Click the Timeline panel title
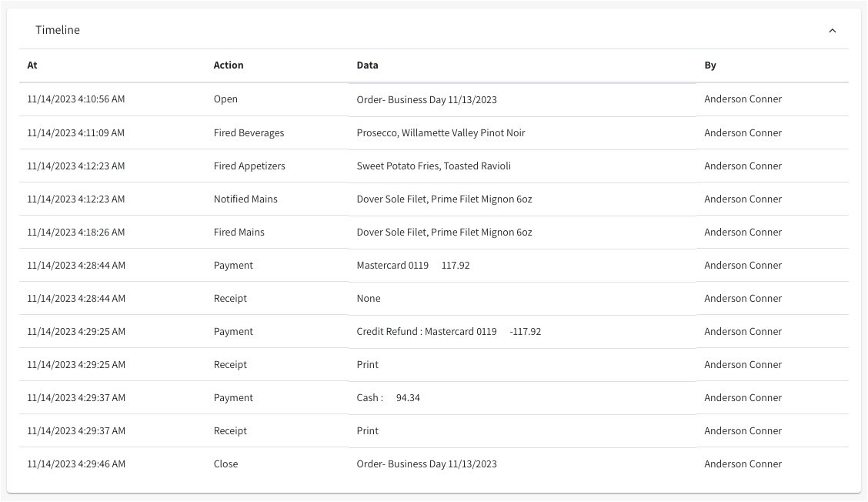868x502 pixels. click(58, 30)
